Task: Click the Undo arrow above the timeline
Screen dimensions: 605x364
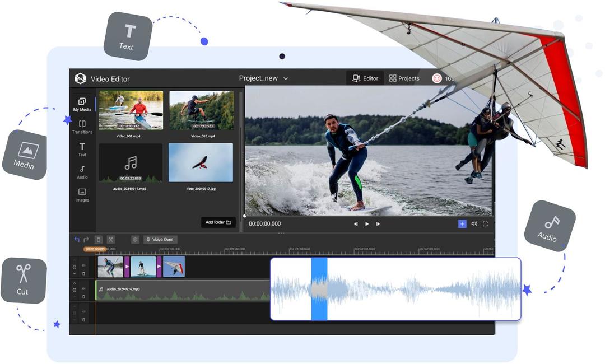Action: pyautogui.click(x=76, y=239)
